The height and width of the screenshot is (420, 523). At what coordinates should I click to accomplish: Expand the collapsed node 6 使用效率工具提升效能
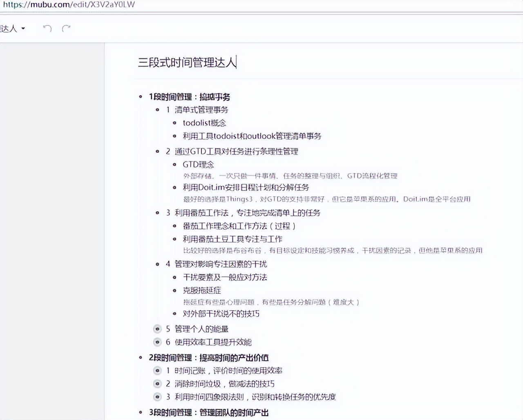point(157,342)
